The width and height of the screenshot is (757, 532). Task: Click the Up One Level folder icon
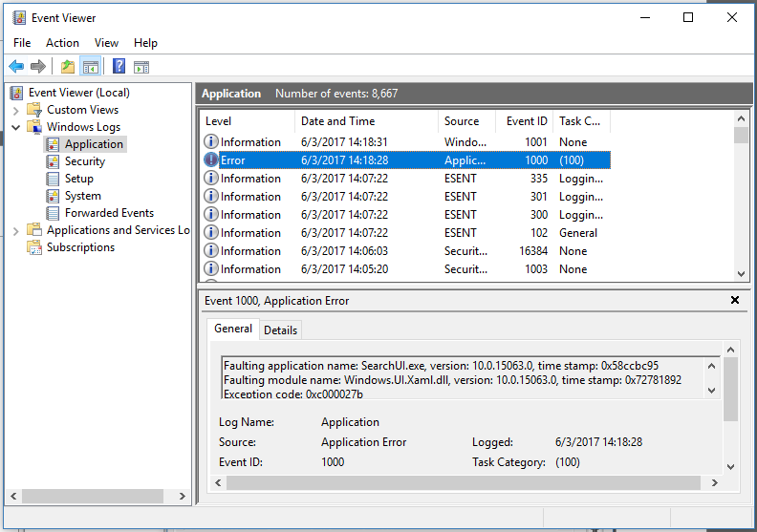coord(68,66)
